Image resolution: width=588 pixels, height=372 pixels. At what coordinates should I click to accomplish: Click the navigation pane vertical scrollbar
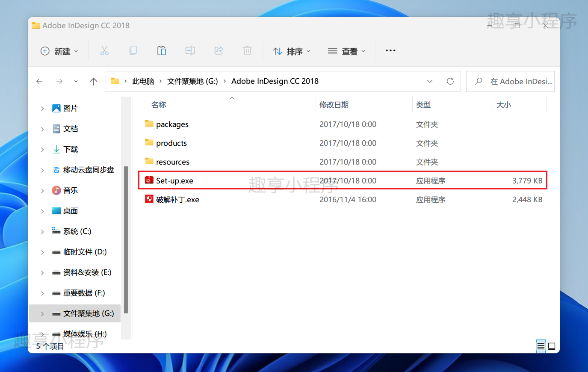pyautogui.click(x=126, y=239)
